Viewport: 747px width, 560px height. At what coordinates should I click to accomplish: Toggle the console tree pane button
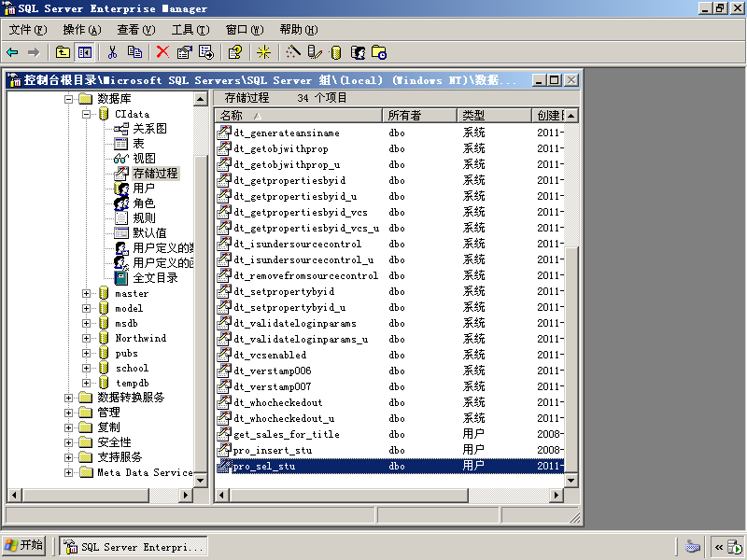tap(85, 52)
